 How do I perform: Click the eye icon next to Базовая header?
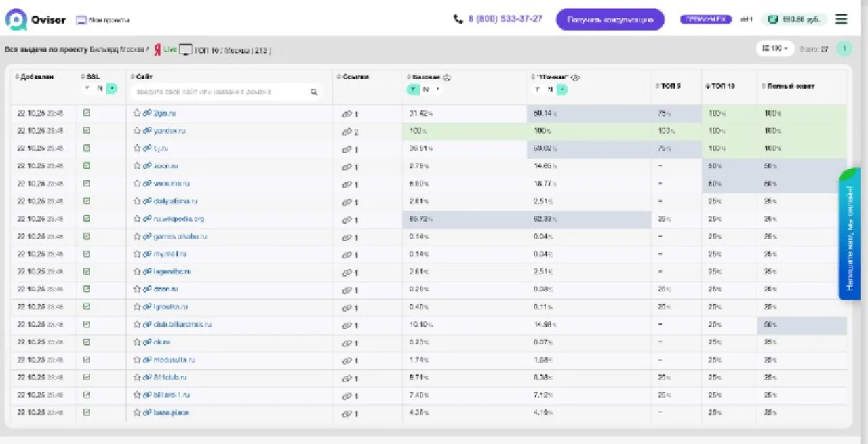[447, 77]
